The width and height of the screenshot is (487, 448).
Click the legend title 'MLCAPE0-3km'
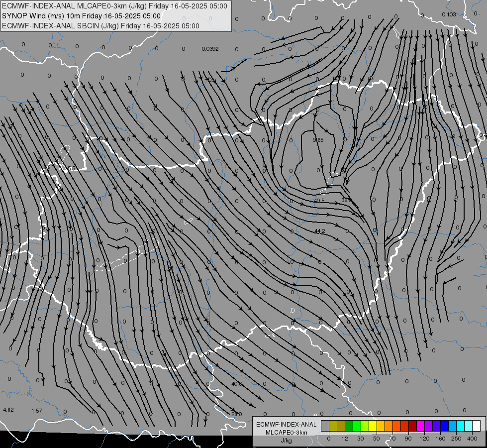287,433
